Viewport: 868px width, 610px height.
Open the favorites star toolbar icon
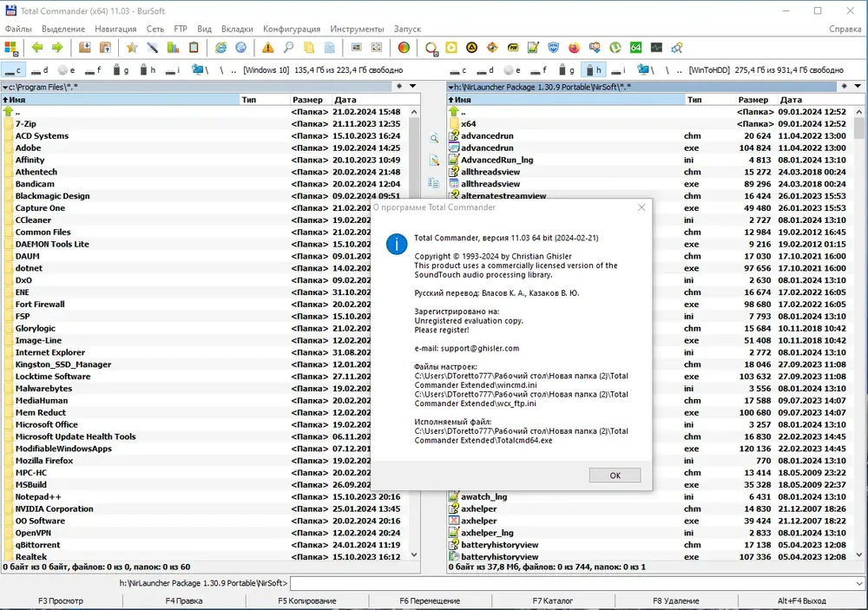click(132, 48)
